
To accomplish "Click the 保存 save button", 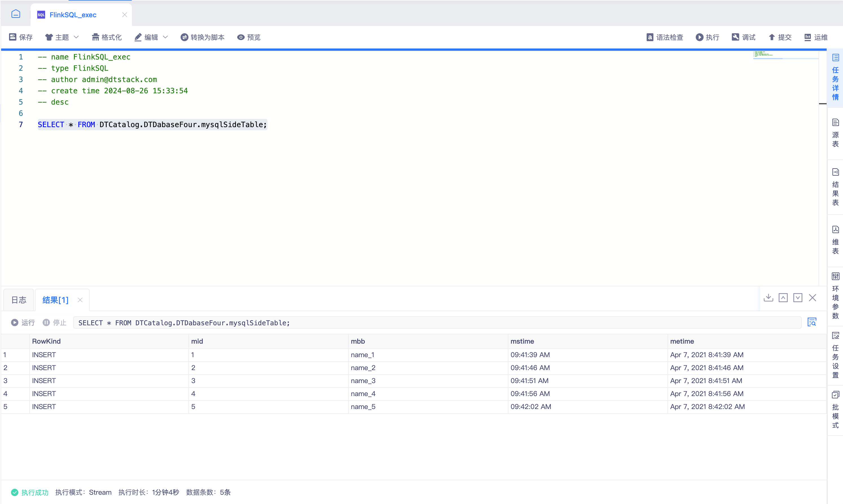I will (21, 37).
